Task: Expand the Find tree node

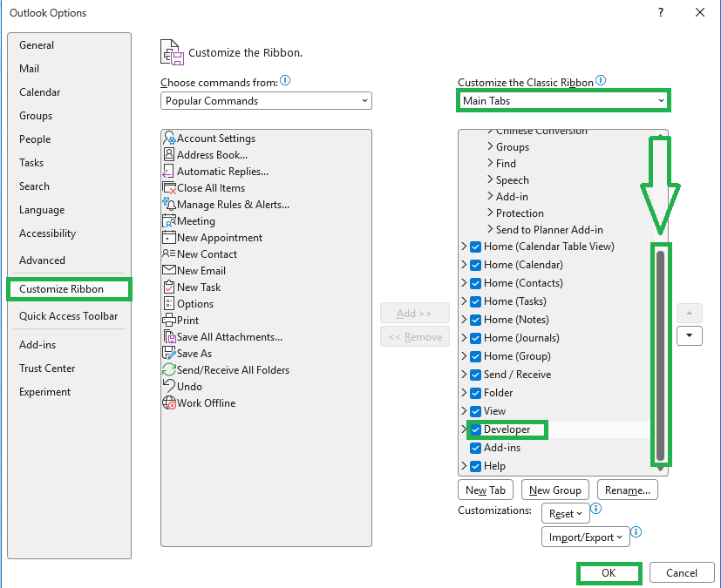Action: (x=490, y=163)
